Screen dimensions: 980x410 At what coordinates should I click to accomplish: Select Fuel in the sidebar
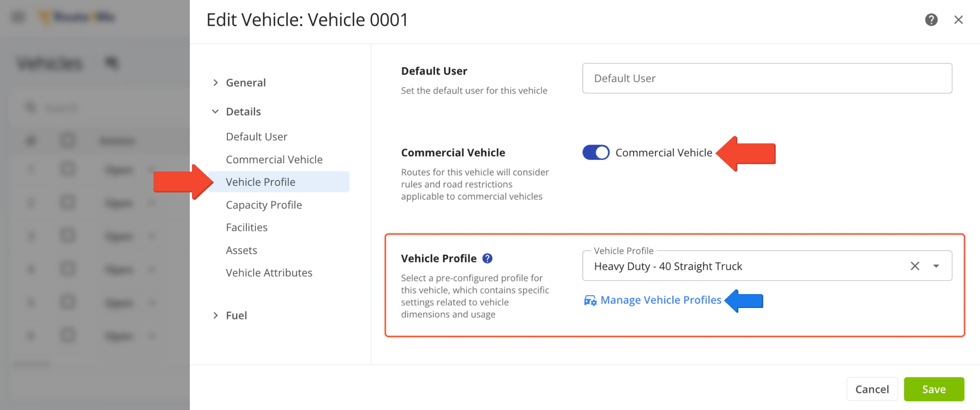236,315
